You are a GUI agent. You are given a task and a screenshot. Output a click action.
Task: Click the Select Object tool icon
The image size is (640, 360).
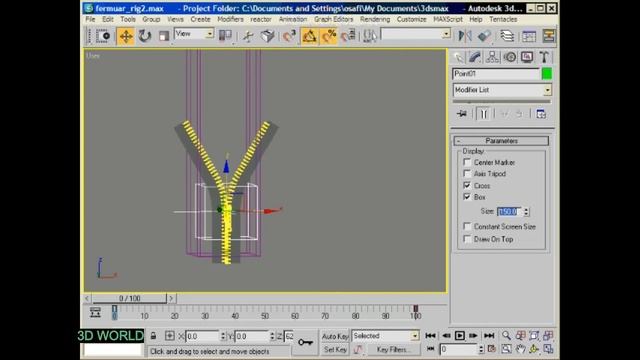coord(103,36)
